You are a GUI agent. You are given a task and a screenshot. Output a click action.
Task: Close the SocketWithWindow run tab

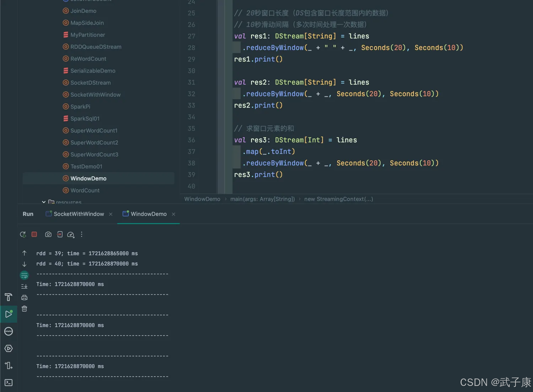click(111, 214)
